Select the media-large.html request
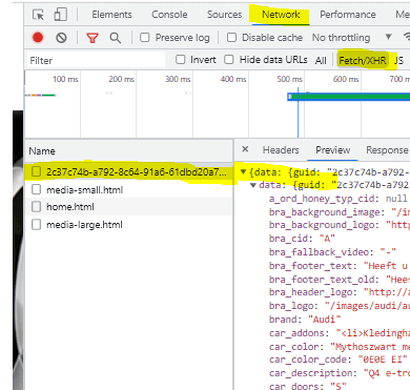 pos(129,224)
